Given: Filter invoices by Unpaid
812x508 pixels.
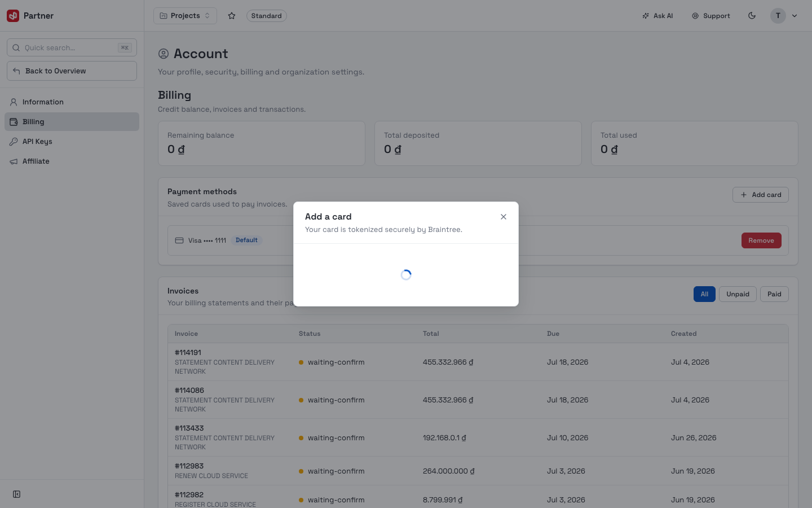Looking at the screenshot, I should [738, 294].
